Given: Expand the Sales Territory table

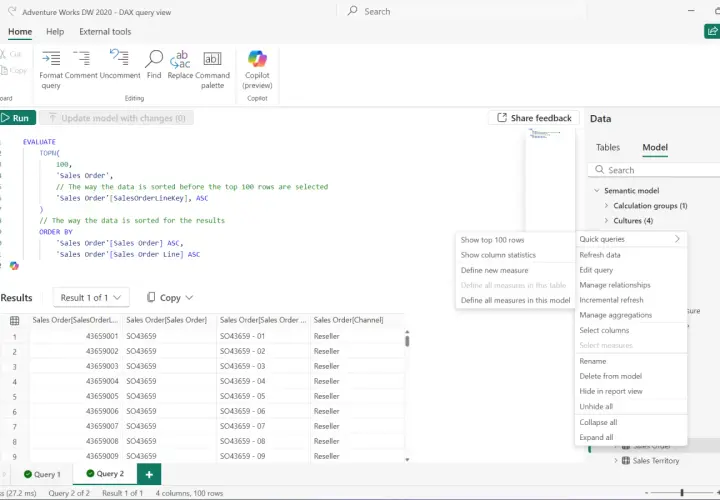Looking at the screenshot, I should click(616, 461).
